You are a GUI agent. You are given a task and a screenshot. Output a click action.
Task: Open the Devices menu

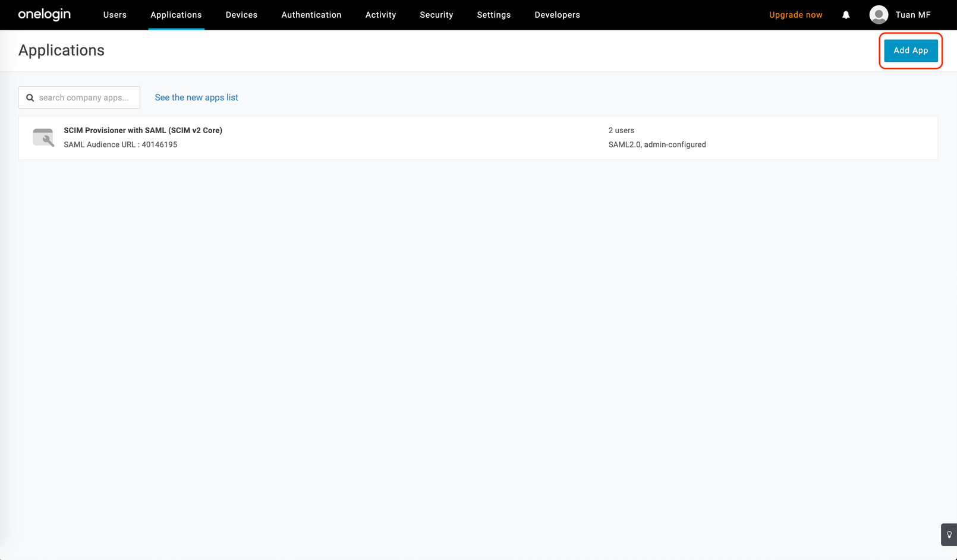pos(241,15)
